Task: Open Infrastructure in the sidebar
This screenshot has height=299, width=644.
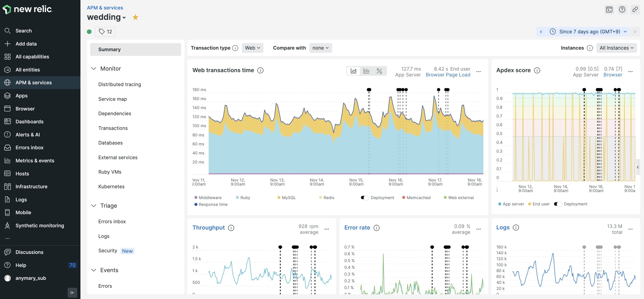Action: click(x=31, y=186)
